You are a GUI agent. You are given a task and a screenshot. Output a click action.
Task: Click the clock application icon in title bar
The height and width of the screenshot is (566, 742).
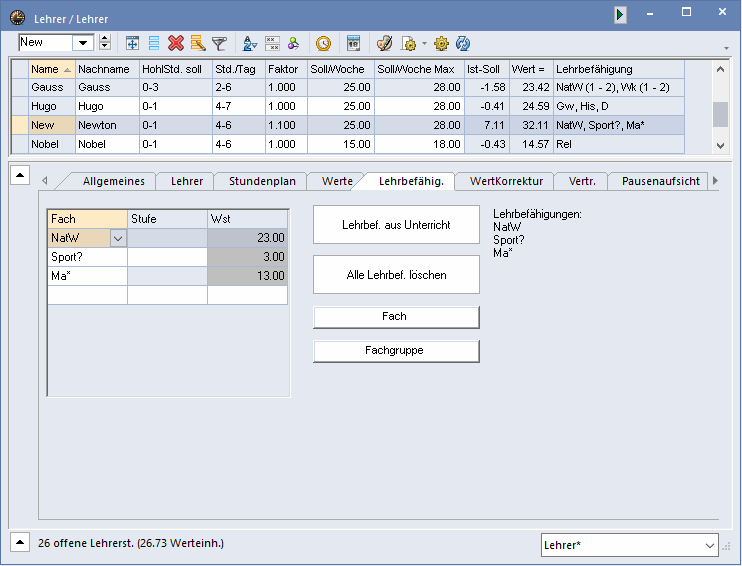click(18, 18)
